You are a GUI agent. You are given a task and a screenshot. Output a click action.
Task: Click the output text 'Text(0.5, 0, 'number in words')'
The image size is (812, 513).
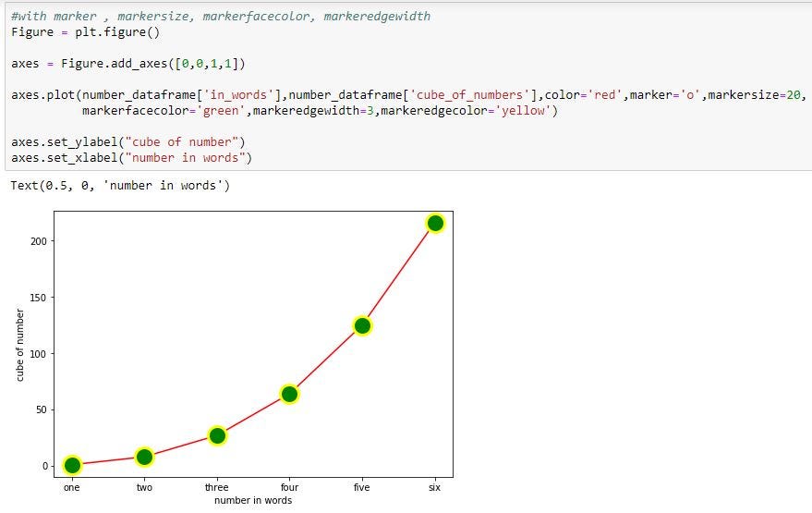(120, 186)
